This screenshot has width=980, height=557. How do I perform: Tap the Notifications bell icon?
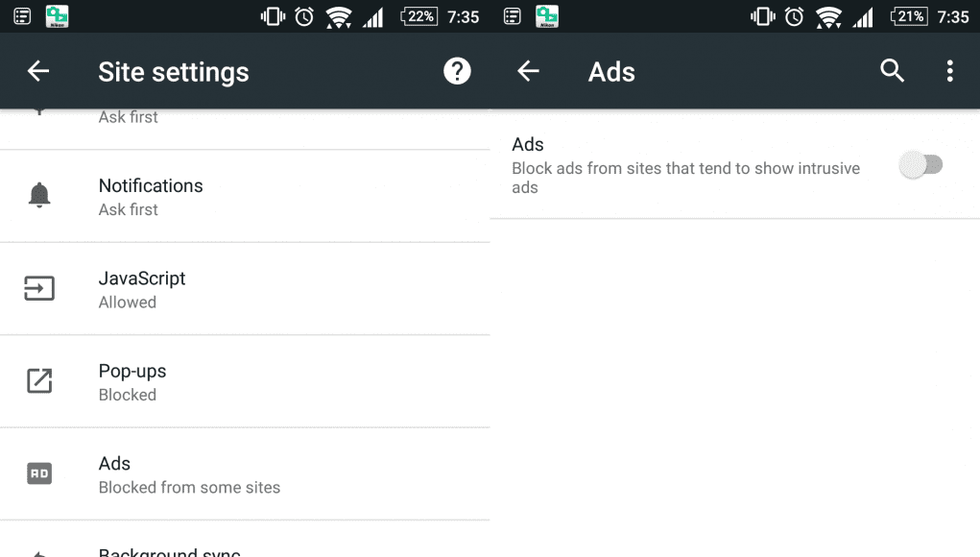(x=39, y=195)
